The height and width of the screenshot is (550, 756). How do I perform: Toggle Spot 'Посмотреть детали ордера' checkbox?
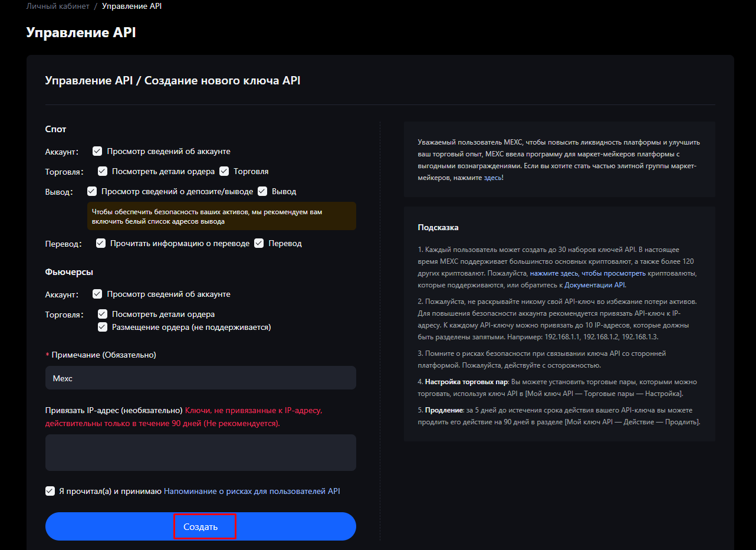coord(103,171)
